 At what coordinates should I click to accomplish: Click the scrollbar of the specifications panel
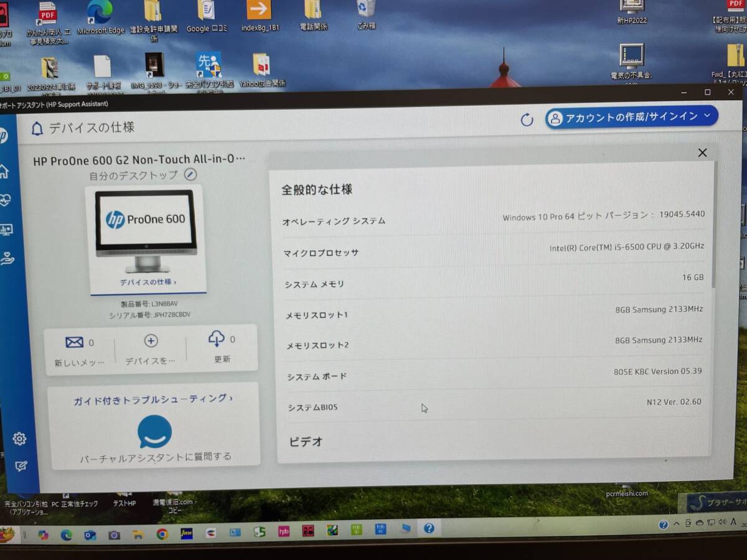[714, 224]
